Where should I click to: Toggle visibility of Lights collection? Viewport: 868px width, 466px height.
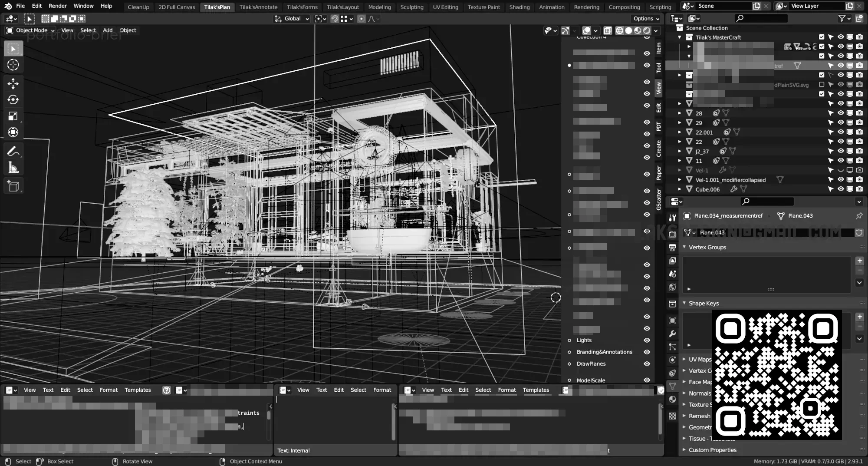647,340
